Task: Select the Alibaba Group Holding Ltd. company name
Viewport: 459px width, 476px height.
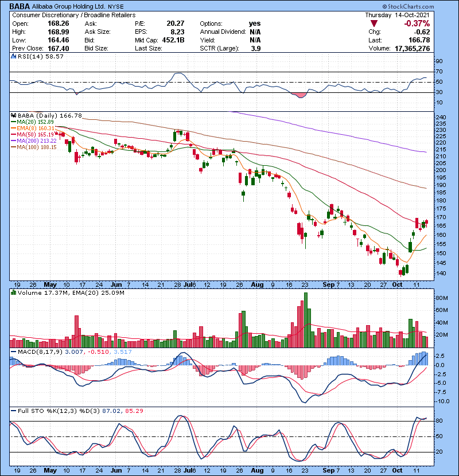Action: tap(69, 6)
